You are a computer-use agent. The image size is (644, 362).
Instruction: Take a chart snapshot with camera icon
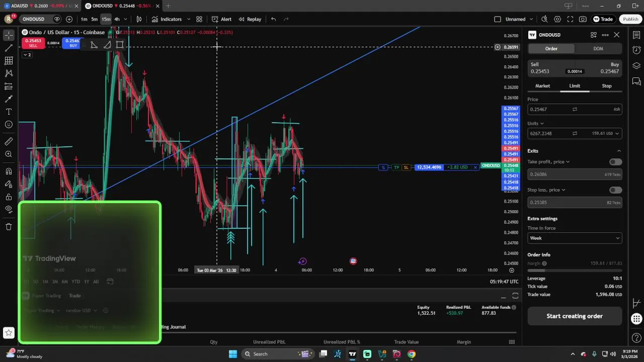(x=583, y=19)
